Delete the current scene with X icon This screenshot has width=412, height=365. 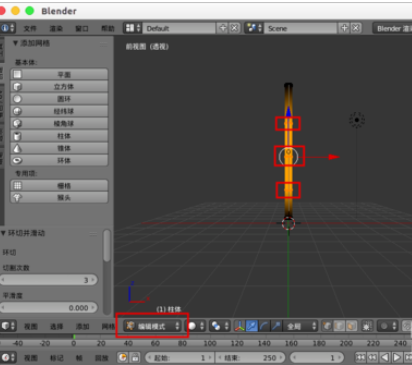tap(356, 28)
